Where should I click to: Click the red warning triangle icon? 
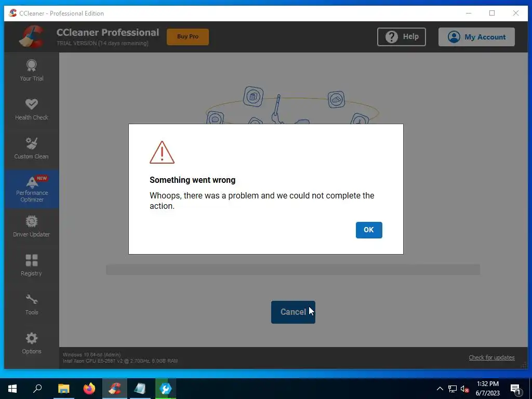pyautogui.click(x=162, y=152)
